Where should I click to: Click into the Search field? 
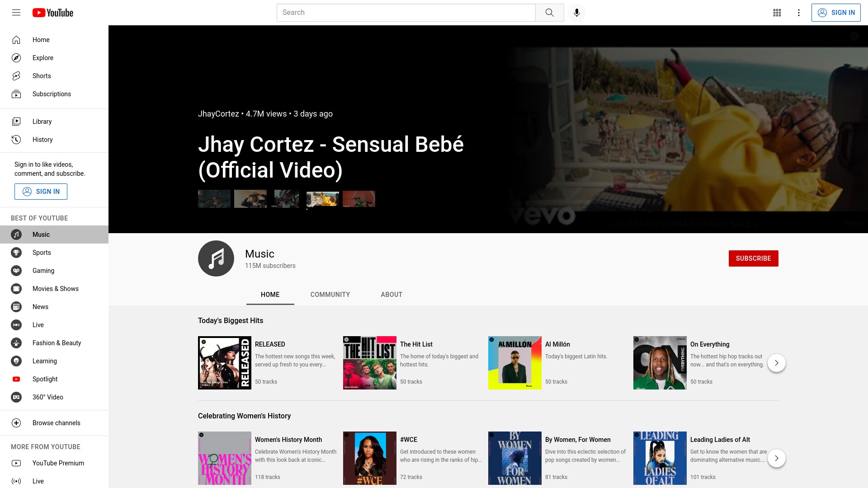406,13
